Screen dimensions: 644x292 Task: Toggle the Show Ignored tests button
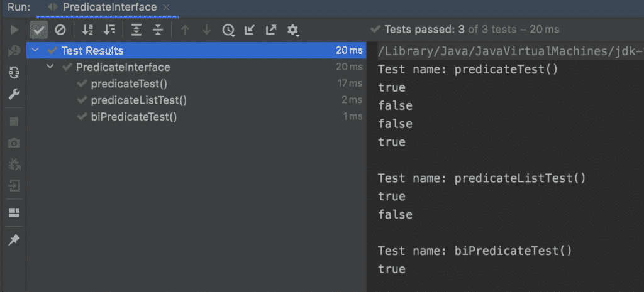click(x=60, y=30)
